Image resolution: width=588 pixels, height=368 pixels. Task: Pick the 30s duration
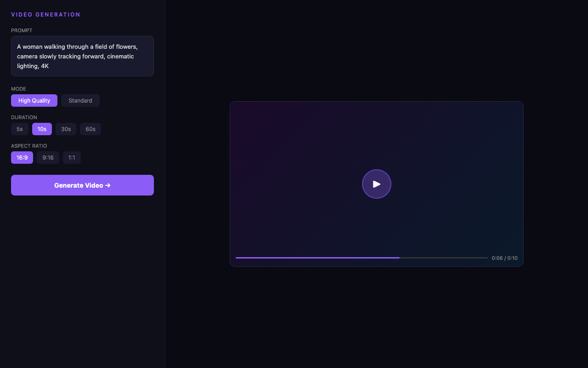coord(66,129)
